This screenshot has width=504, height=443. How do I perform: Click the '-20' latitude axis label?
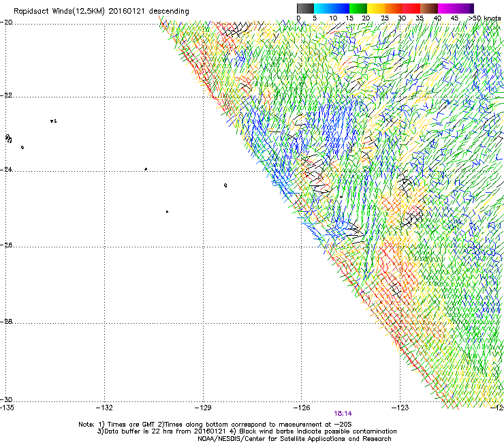(6, 22)
